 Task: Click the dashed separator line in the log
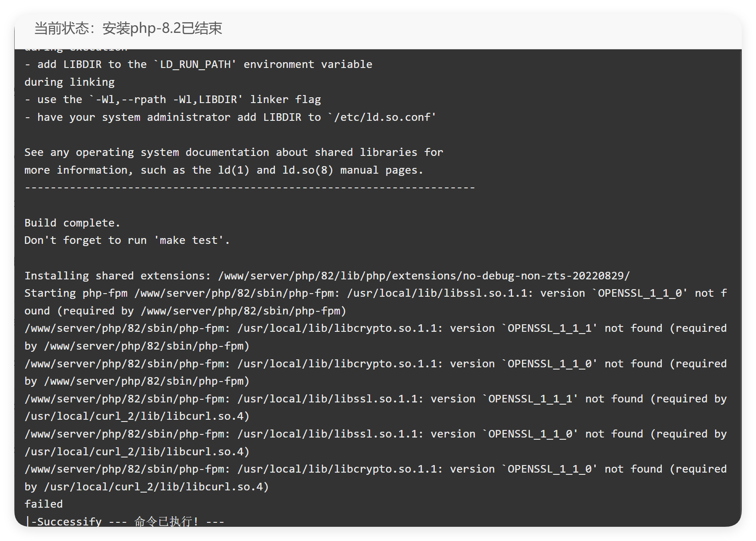[250, 188]
